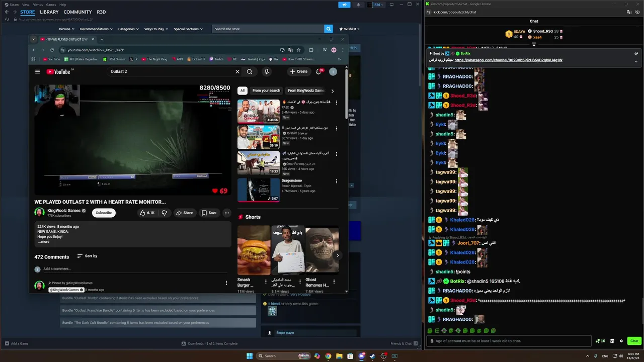Translate this page icon in address bar
Viewport: 644px width, 362px height.
click(290, 50)
